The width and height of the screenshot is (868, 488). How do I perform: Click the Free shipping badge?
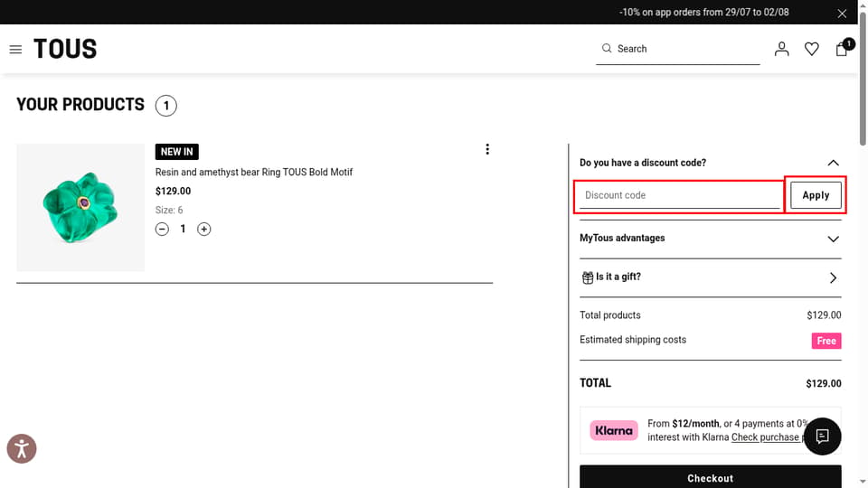pos(826,341)
